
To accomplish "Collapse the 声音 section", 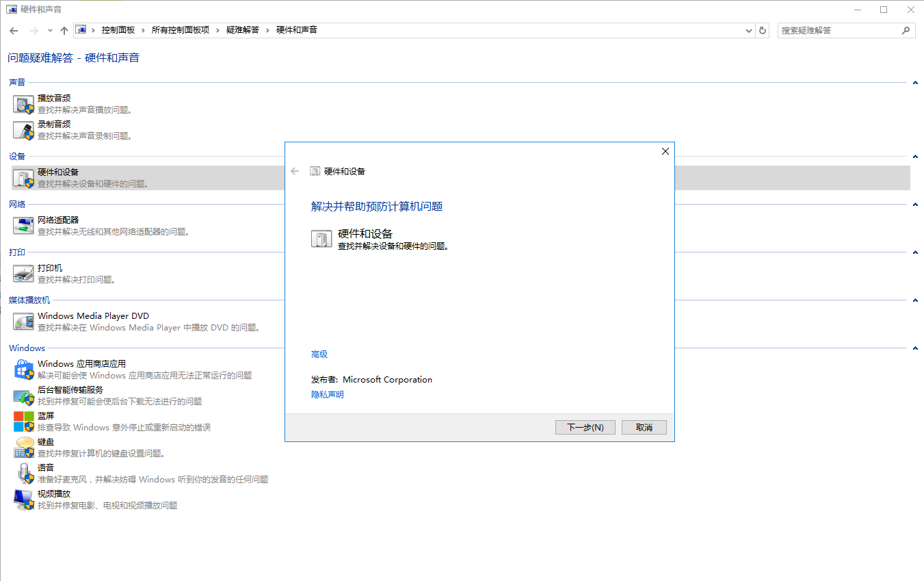I will (x=915, y=83).
